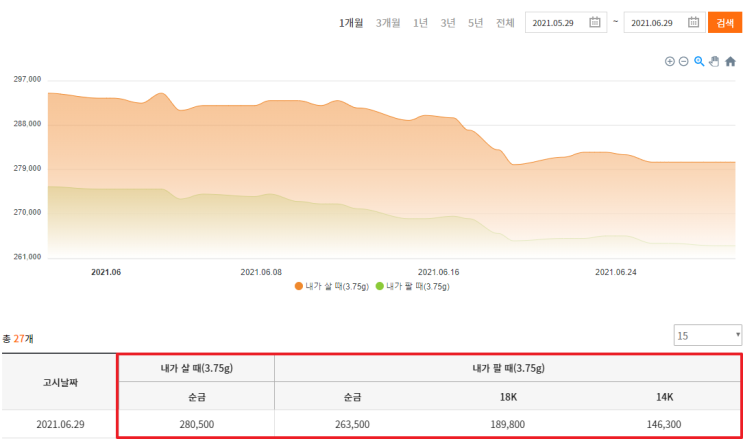Click the 고시날짜 column header
Viewport: 743px width, 439px height.
tap(60, 382)
